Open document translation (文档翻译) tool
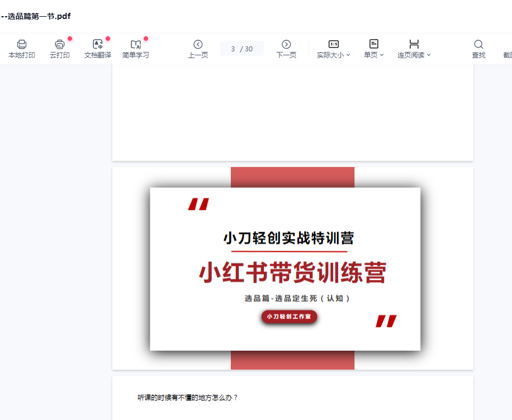Image resolution: width=512 pixels, height=420 pixels. 98,49
